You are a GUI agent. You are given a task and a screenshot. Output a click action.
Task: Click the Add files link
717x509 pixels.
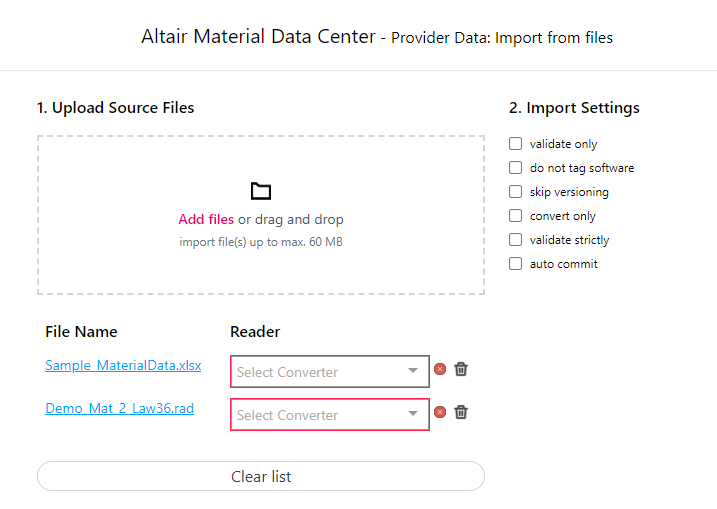point(206,220)
